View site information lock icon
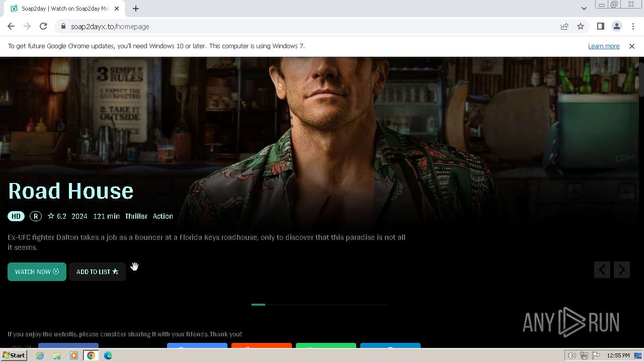 (x=63, y=27)
